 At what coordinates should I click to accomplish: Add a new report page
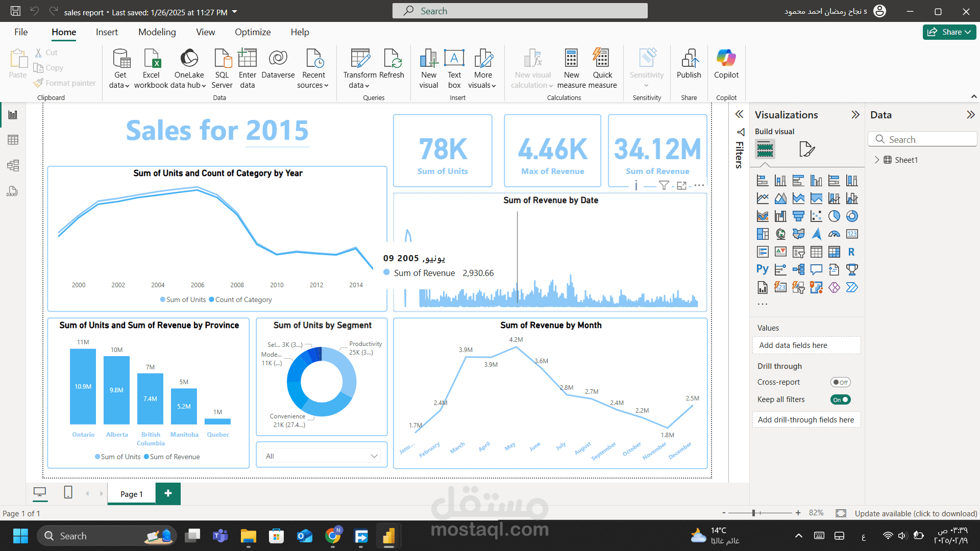(x=168, y=493)
